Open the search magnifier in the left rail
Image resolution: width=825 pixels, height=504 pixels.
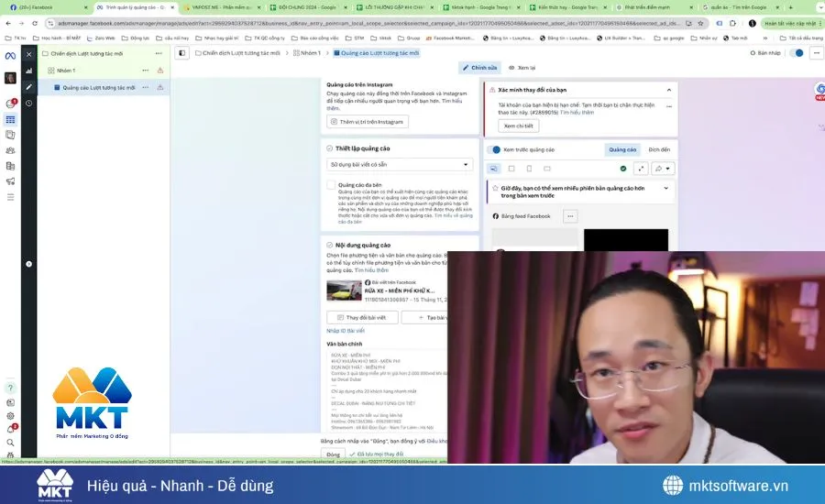point(10,443)
